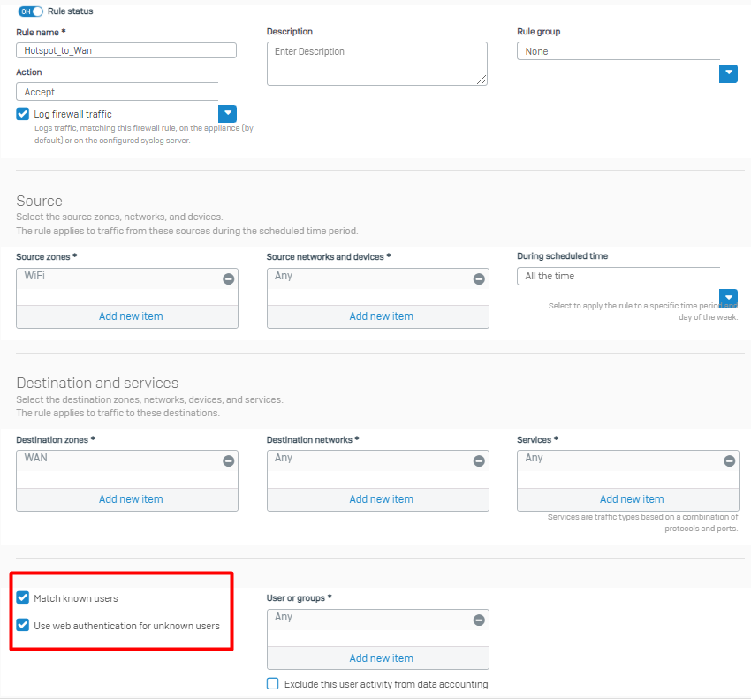Add new item to Destination networks
751x700 pixels.
point(381,499)
